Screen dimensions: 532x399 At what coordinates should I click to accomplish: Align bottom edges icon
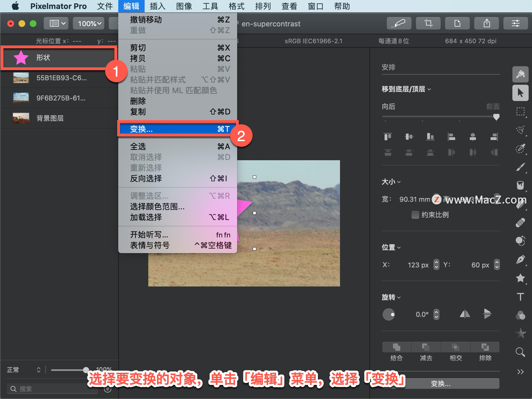tap(430, 137)
